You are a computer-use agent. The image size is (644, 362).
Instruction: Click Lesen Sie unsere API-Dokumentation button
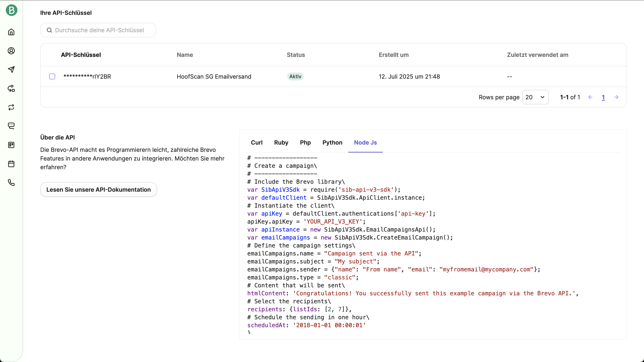click(98, 190)
